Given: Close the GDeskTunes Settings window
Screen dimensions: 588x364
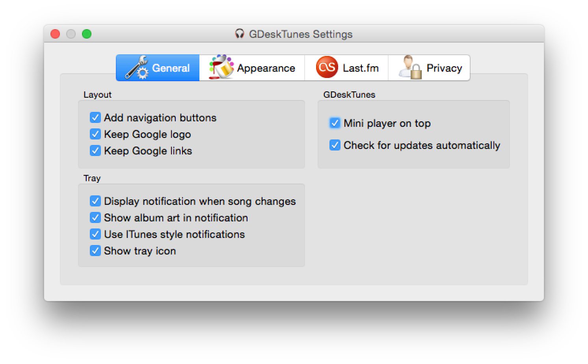Looking at the screenshot, I should tap(55, 34).
